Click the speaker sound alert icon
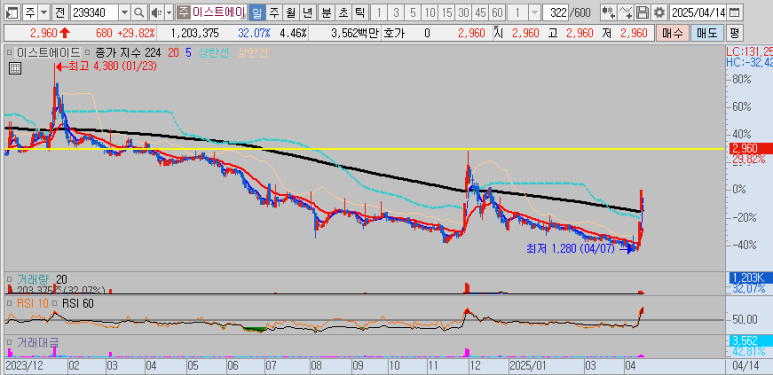The image size is (773, 375). tap(156, 12)
